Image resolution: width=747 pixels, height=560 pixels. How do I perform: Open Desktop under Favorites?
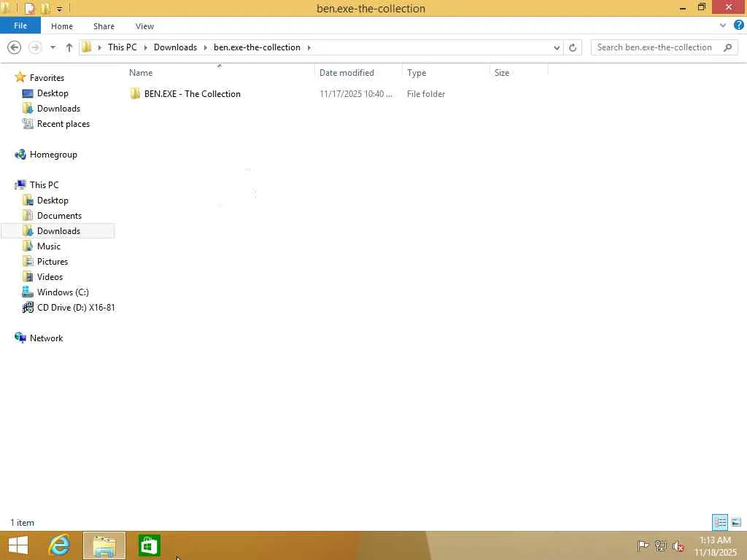(53, 93)
